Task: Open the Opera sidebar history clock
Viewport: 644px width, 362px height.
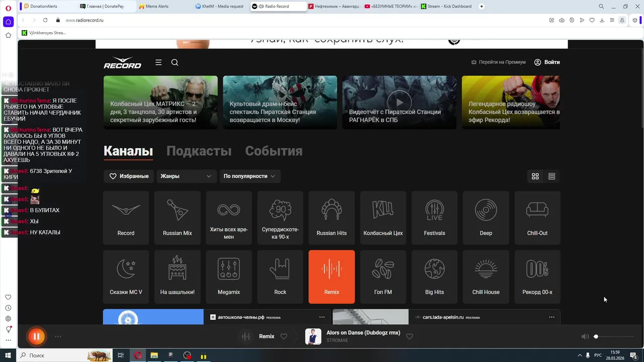Action: tap(8, 308)
